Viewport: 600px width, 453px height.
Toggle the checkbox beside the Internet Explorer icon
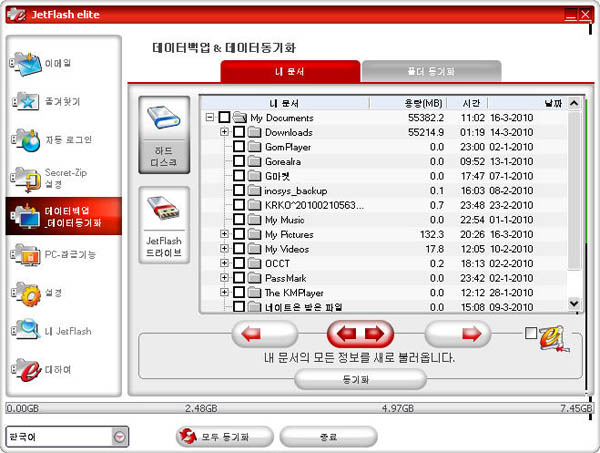coord(531,333)
